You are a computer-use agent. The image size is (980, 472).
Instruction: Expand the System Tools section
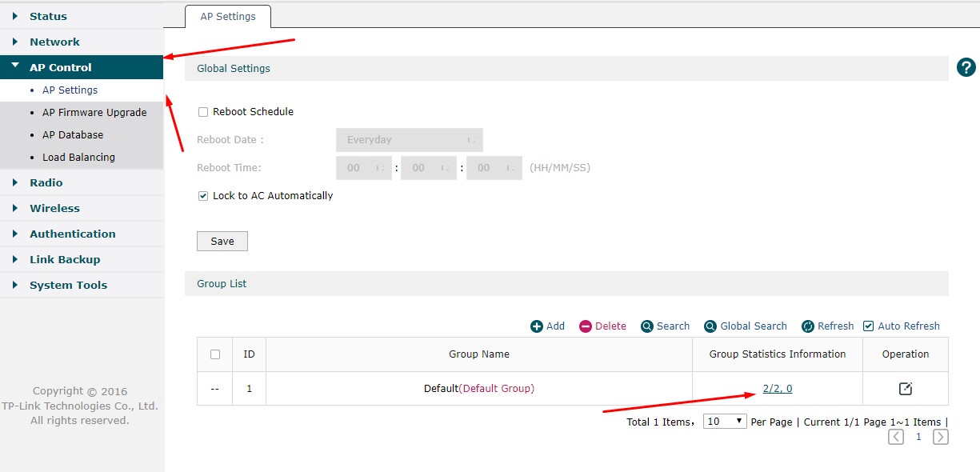[x=68, y=286]
